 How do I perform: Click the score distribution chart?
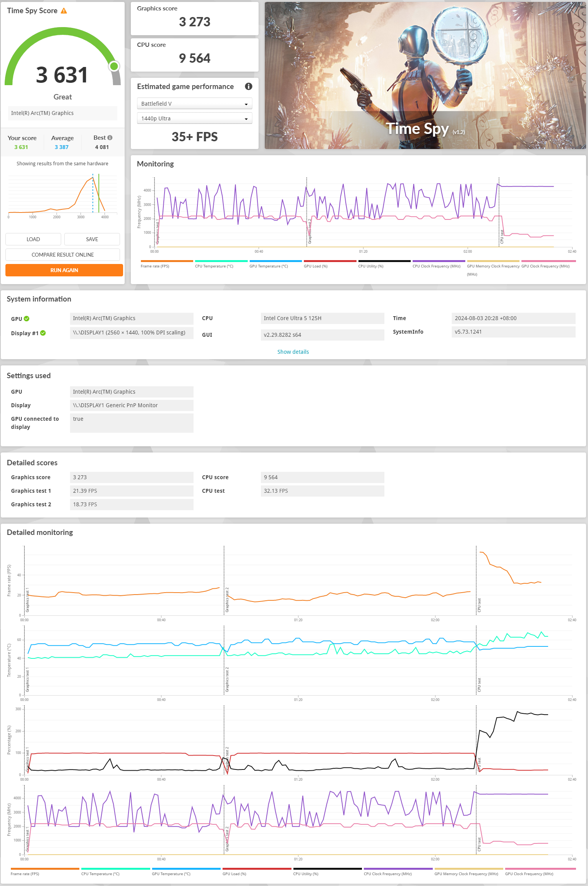(x=63, y=197)
